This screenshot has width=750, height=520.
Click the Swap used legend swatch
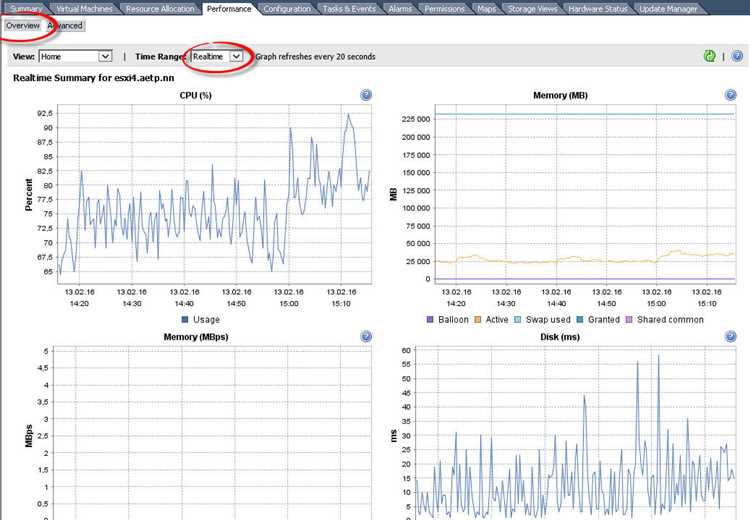pos(517,319)
